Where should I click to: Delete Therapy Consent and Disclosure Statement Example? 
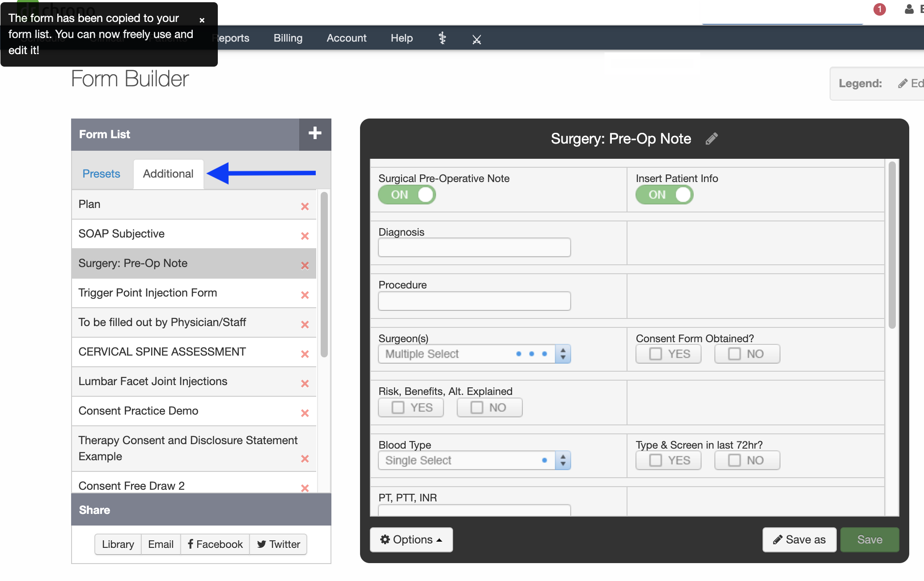pyautogui.click(x=305, y=458)
